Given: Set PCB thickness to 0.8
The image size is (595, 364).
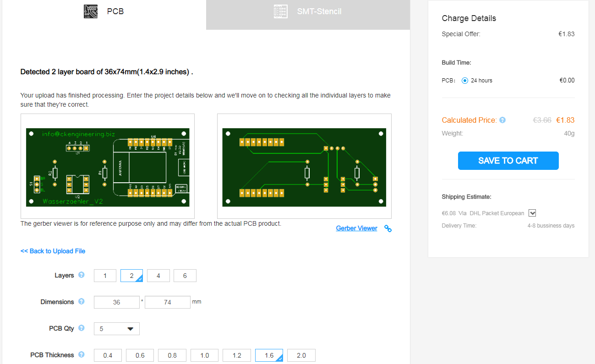Looking at the screenshot, I should pyautogui.click(x=172, y=355).
